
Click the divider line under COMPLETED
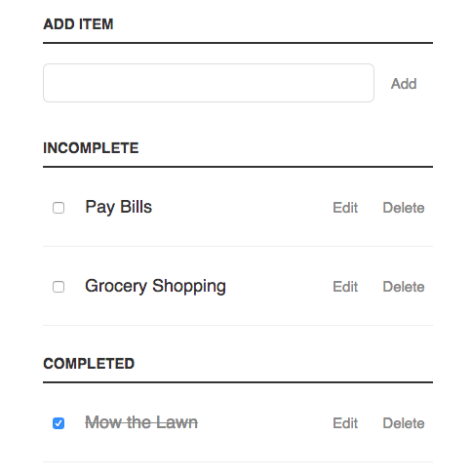(x=238, y=382)
